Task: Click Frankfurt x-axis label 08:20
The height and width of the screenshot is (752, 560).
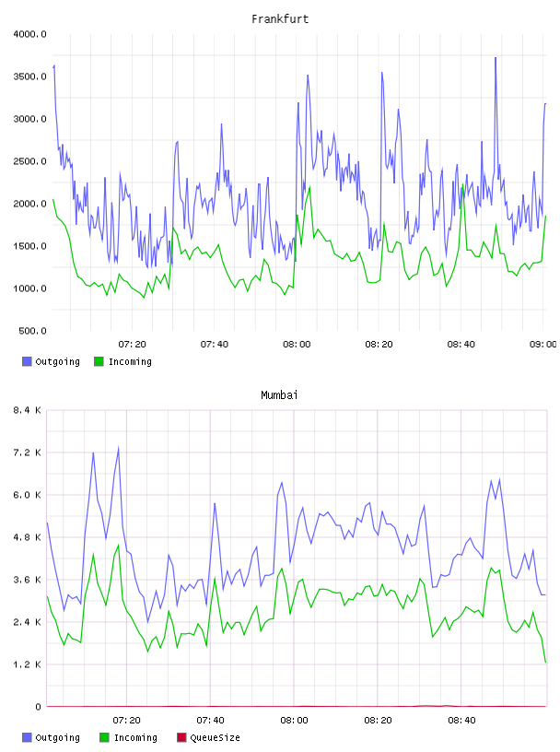Action: 379,345
